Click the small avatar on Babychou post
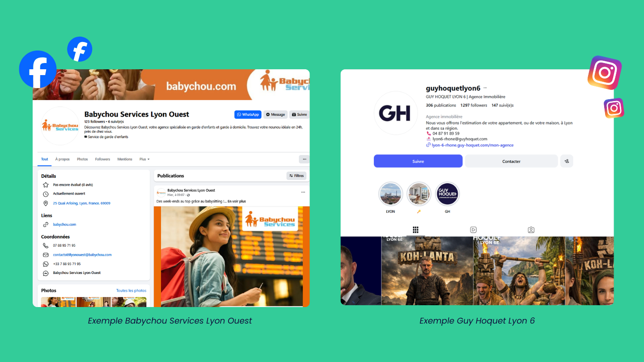The height and width of the screenshot is (362, 644). 161,193
